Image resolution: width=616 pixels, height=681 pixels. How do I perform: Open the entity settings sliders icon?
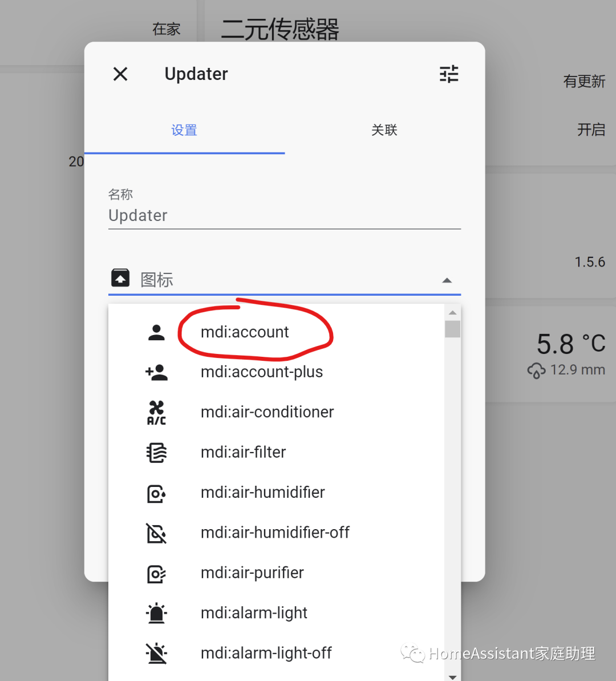449,74
